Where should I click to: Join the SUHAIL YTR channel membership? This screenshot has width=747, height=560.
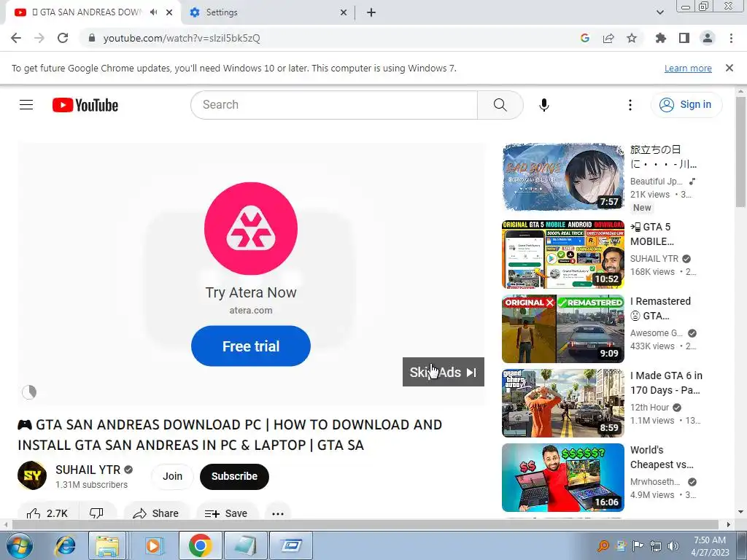pos(172,476)
